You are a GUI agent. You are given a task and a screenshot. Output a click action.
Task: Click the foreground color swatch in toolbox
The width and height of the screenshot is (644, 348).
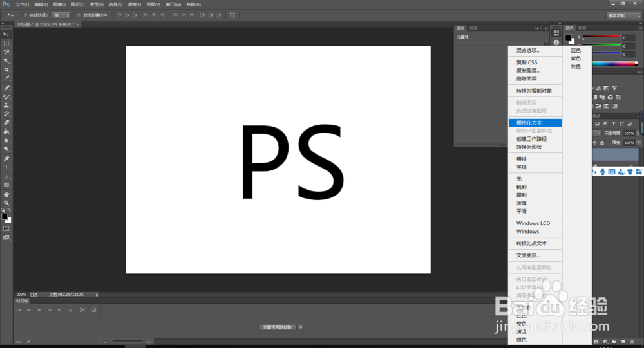[5, 217]
